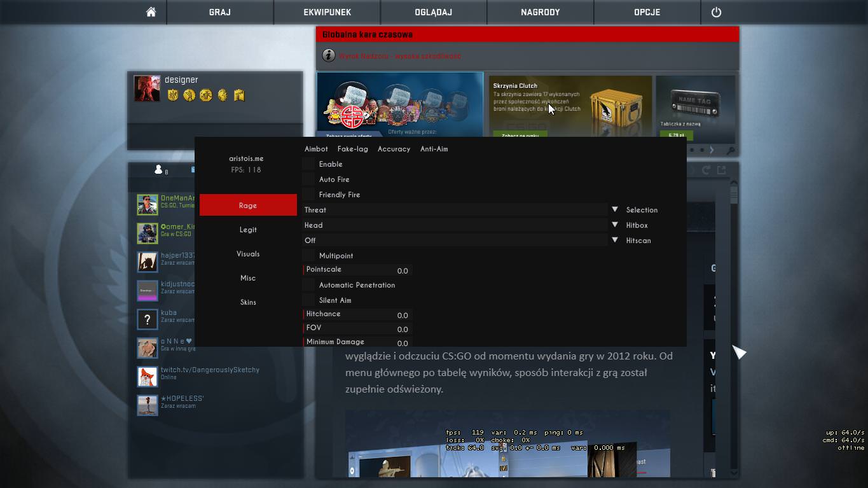868x488 pixels.
Task: Click OneManArmy's avatar in friends list
Action: pyautogui.click(x=148, y=205)
